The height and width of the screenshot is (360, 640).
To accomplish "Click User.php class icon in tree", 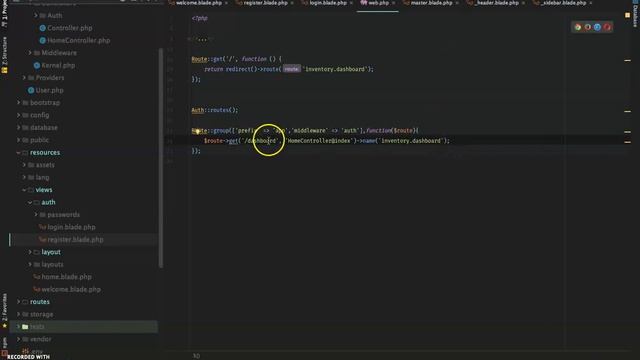I will (31, 90).
